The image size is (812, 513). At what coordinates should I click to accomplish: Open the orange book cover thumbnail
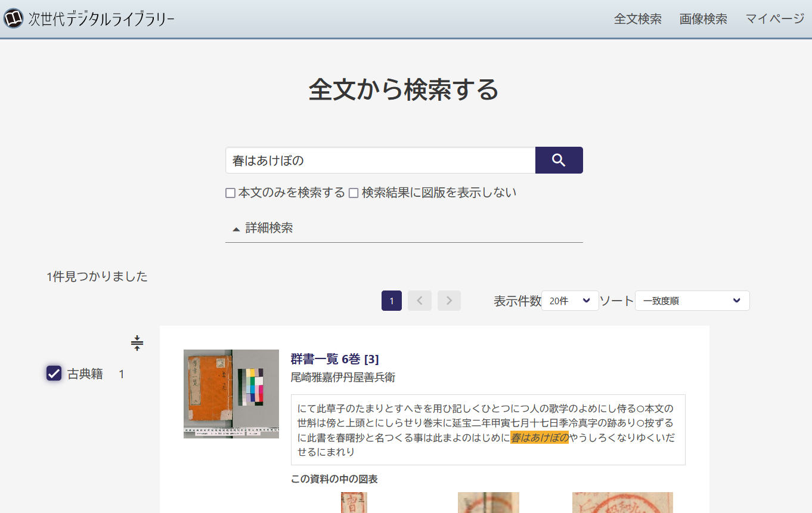(x=231, y=394)
